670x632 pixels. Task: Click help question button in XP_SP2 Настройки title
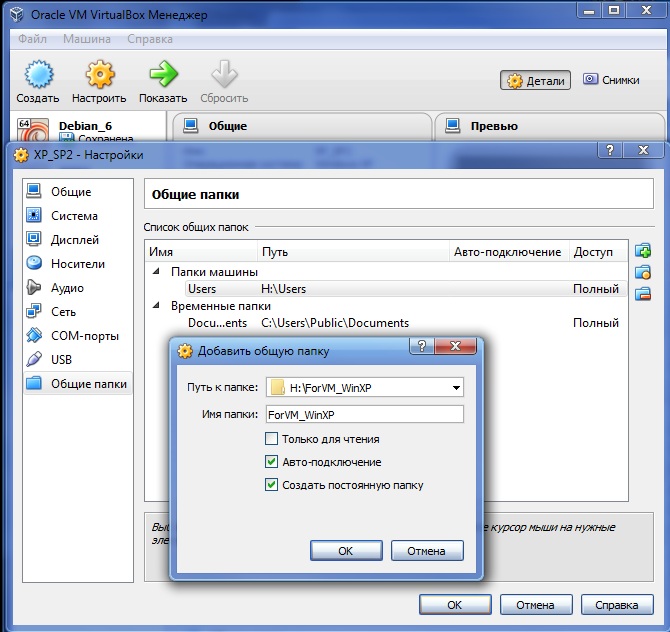(x=610, y=150)
